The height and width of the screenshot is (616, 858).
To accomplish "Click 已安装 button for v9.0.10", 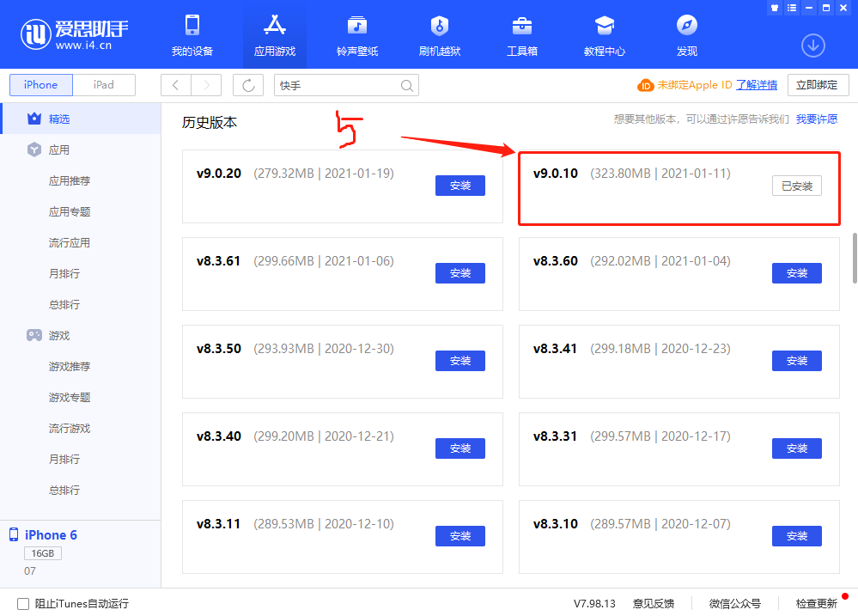I will point(797,186).
